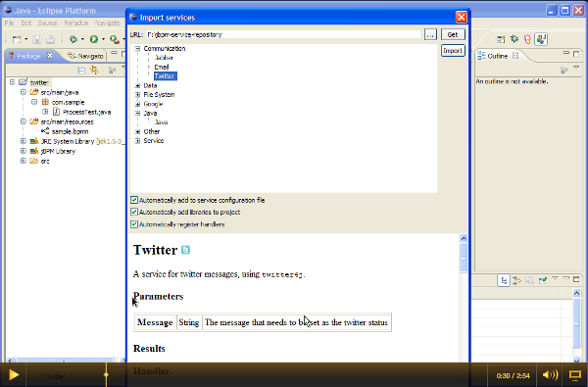Viewport: 588px width, 387px height.
Task: Close the Import services dialog
Action: point(461,17)
